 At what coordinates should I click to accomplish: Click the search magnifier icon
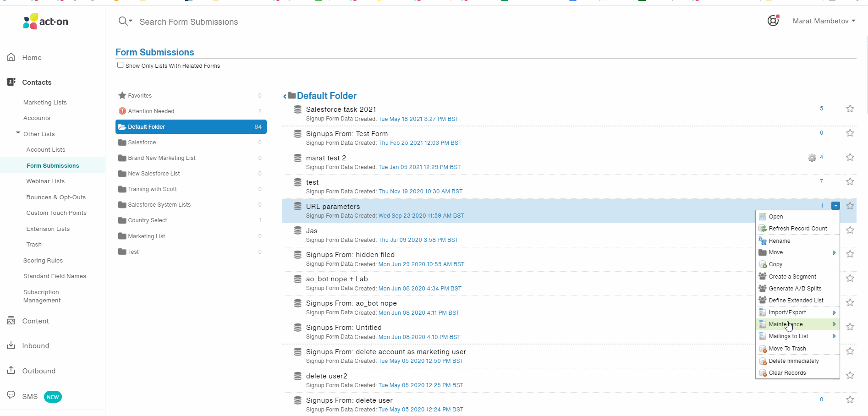122,21
